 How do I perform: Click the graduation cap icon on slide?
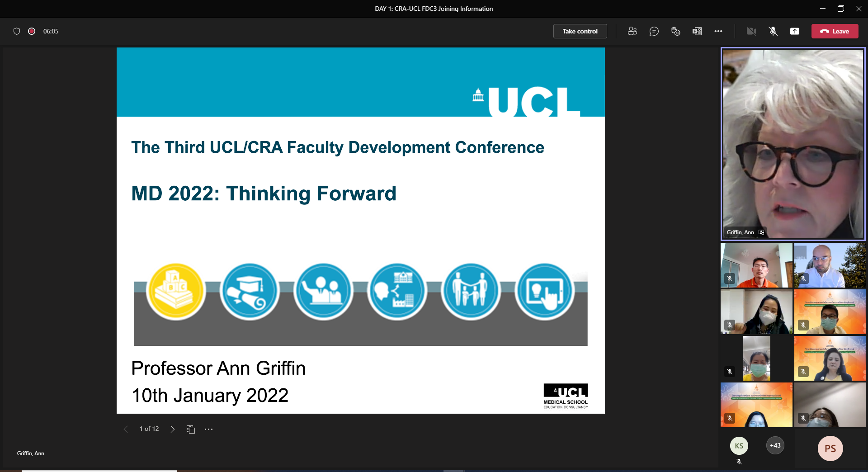coord(250,291)
